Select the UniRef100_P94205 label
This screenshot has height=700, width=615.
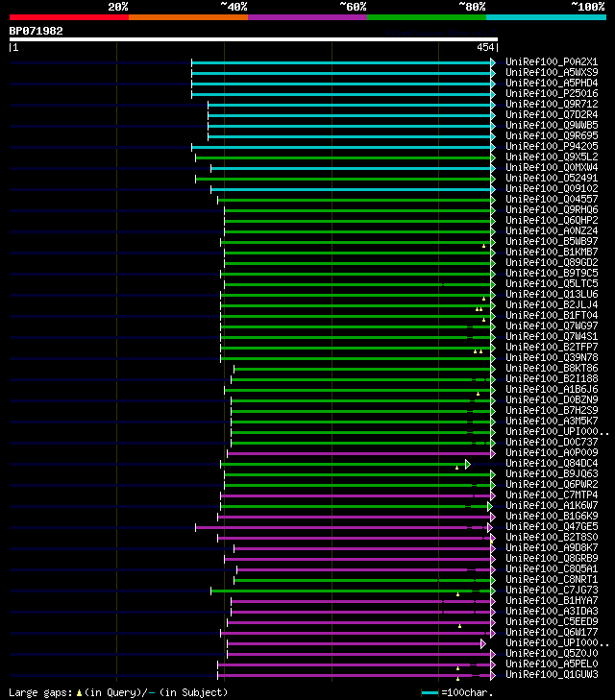point(552,146)
